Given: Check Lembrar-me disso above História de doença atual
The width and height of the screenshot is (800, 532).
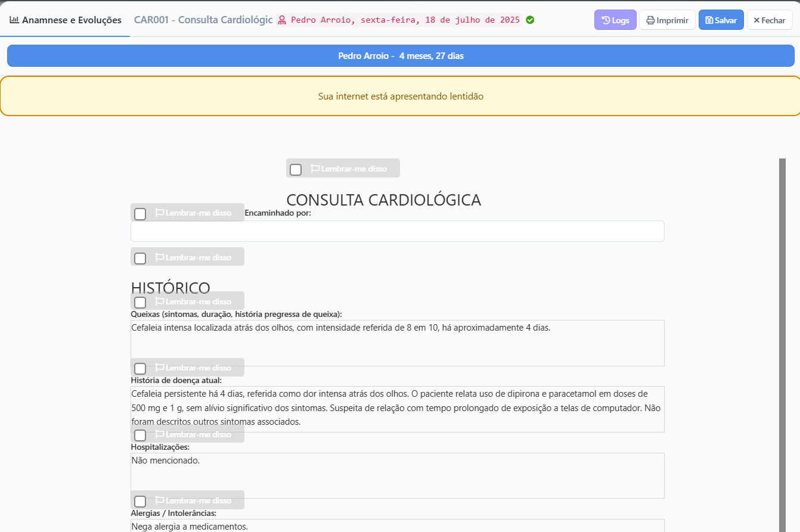Looking at the screenshot, I should pyautogui.click(x=140, y=369).
